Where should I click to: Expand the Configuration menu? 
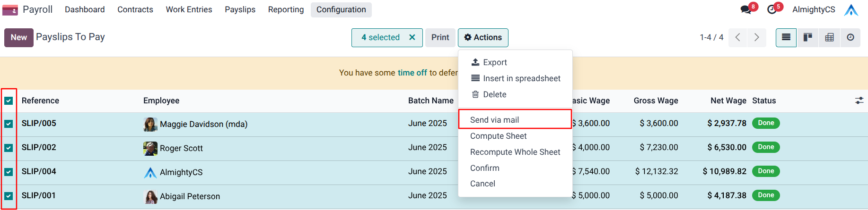(x=341, y=9)
